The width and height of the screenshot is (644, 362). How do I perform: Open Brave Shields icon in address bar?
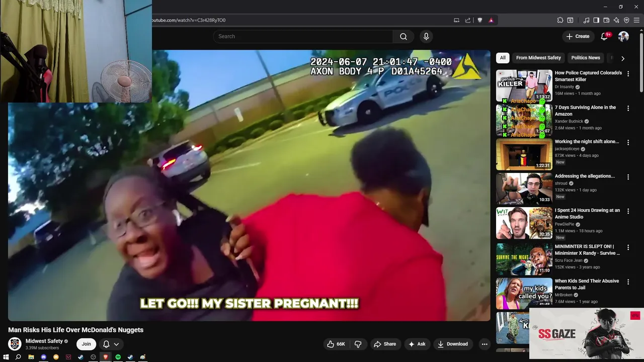(x=479, y=20)
